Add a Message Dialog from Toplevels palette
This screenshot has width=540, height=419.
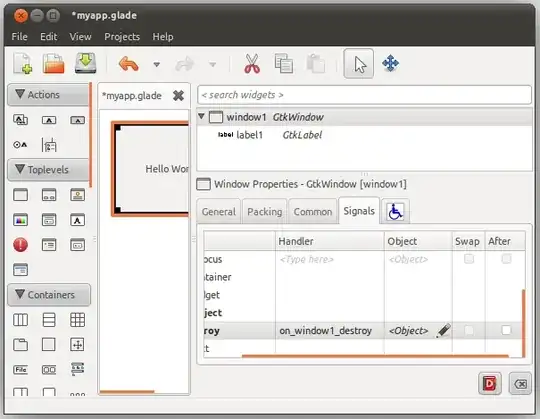tap(20, 245)
